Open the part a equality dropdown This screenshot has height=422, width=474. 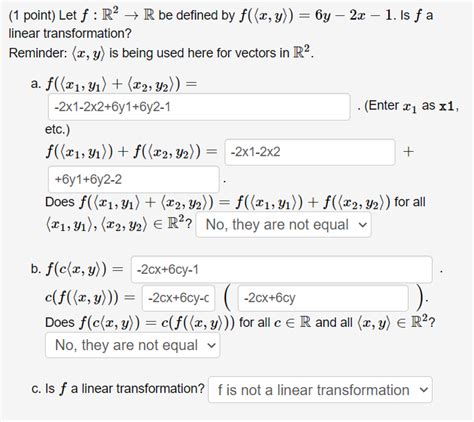[x=283, y=225]
